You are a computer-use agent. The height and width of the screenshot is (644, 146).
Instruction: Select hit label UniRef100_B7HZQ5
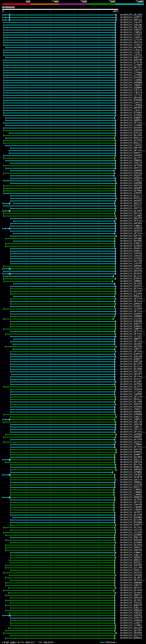131,77
